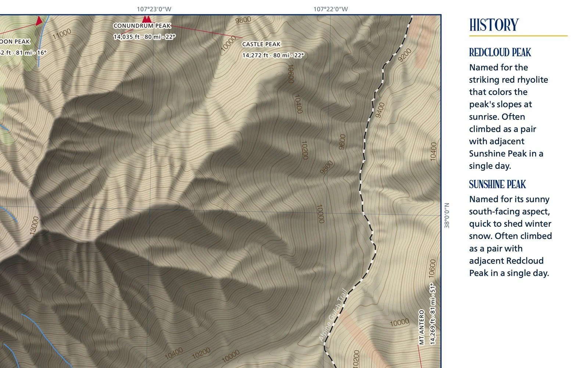Viewport: 588px width, 368px height.
Task: Click the red arrow marker near Maroon Peak
Action: coord(39,20)
